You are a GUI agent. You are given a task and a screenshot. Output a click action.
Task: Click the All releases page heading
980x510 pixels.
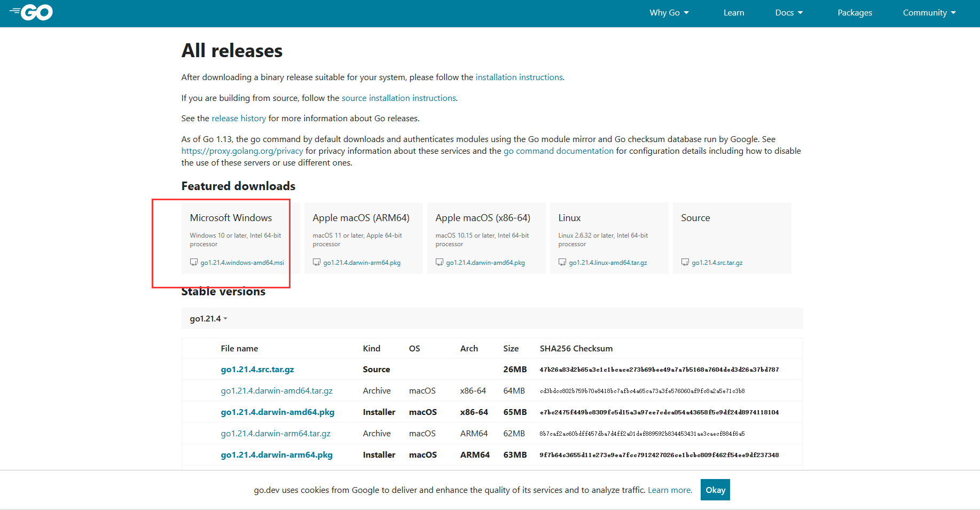(232, 51)
